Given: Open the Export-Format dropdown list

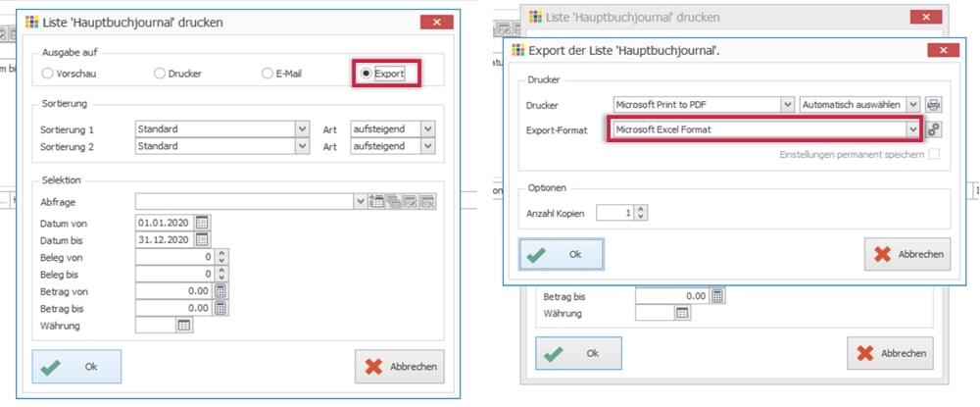Looking at the screenshot, I should (x=913, y=129).
